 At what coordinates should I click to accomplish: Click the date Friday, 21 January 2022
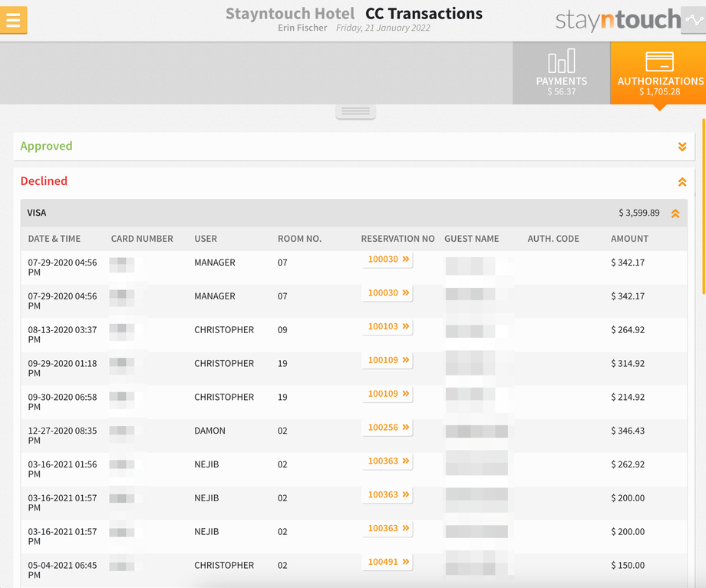click(383, 28)
